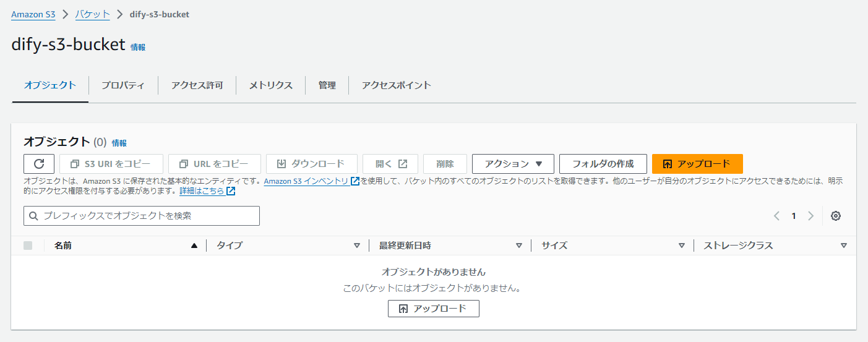Go to the previous page arrow
Viewport: 868px width, 342px height.
click(x=777, y=216)
